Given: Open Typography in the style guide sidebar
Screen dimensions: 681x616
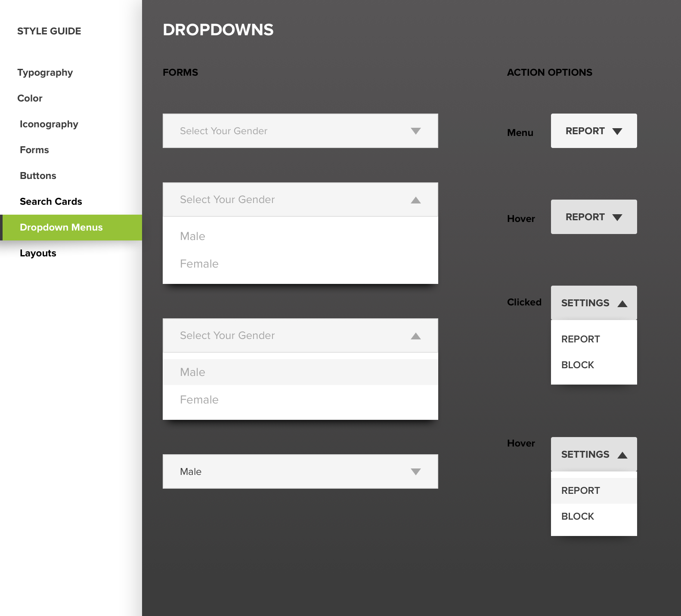Looking at the screenshot, I should [45, 72].
